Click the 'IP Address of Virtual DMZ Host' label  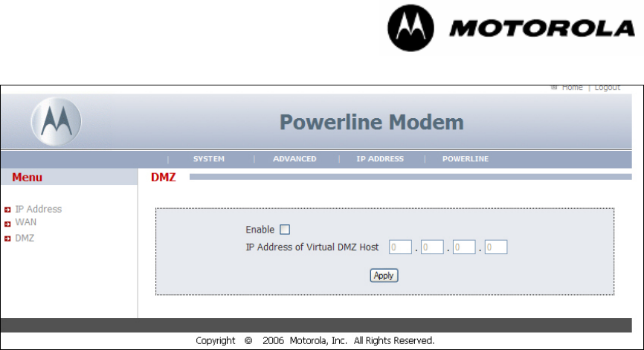click(312, 247)
